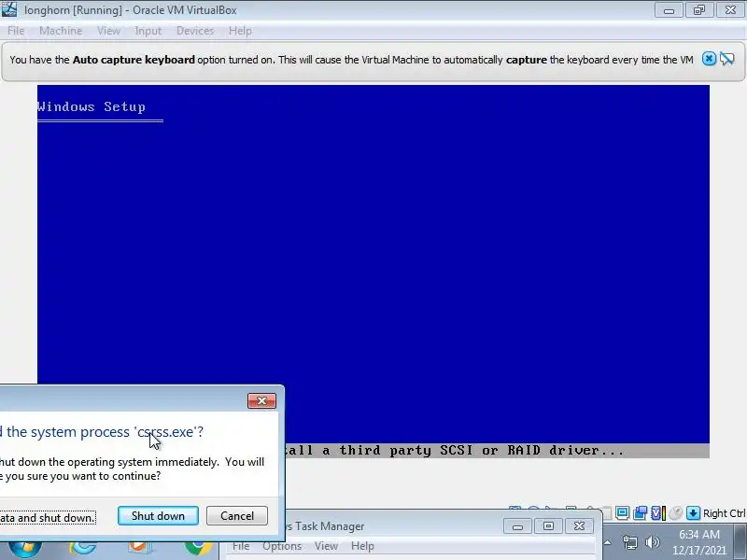Open the volume speaker tray icon
Image resolution: width=747 pixels, height=560 pixels.
tap(652, 542)
